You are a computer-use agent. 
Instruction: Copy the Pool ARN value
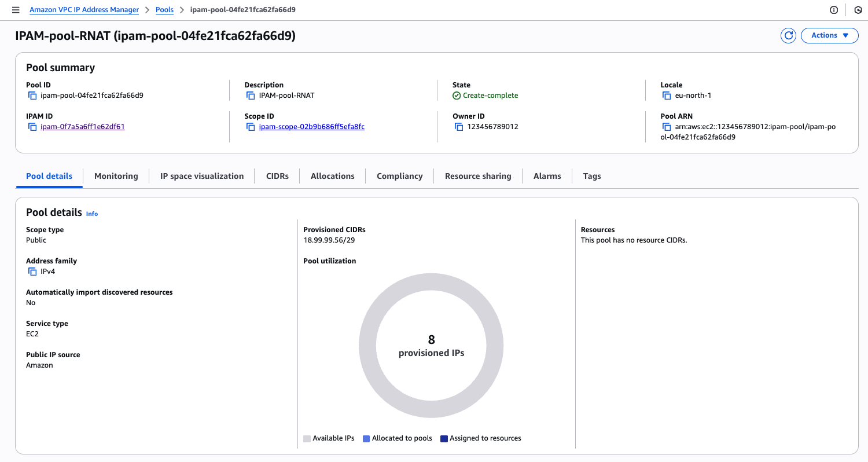point(667,127)
